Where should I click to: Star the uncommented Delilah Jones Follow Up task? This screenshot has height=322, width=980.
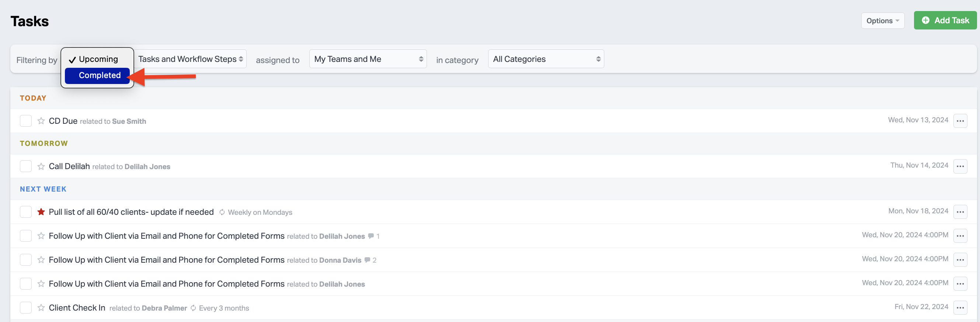pos(41,284)
